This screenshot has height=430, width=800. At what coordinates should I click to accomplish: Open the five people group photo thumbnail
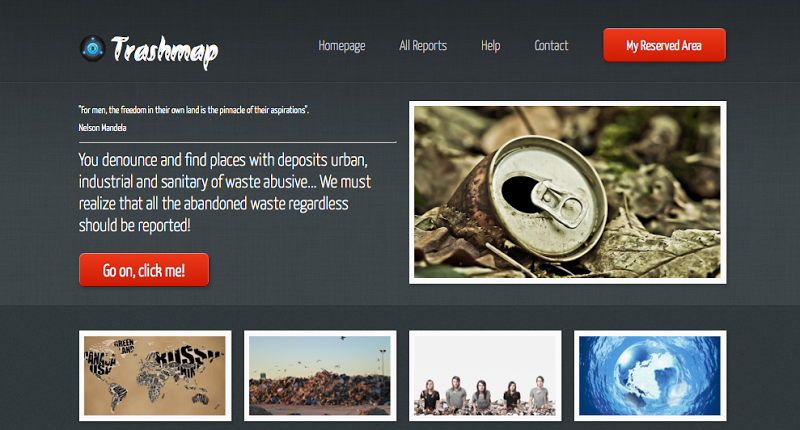coord(485,375)
